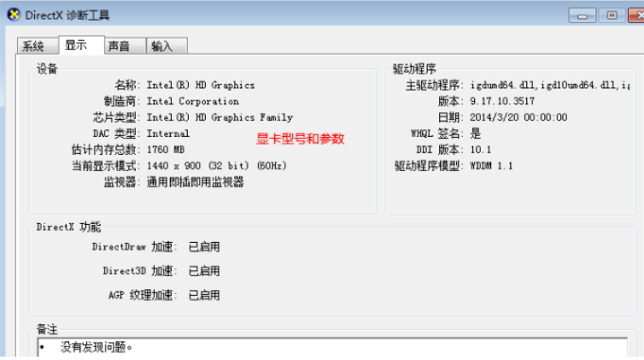Viewport: 644px width, 360px height.
Task: Click the DirectX icon in title bar
Action: tap(13, 15)
